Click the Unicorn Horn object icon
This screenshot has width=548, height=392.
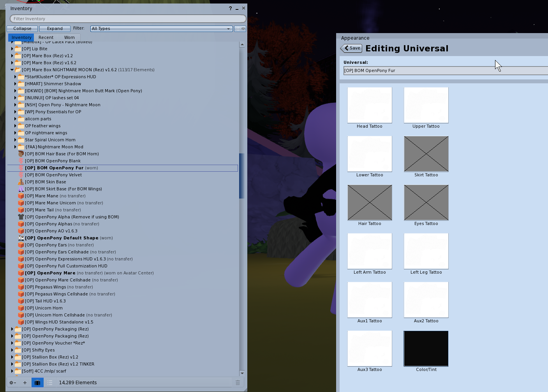pyautogui.click(x=21, y=308)
